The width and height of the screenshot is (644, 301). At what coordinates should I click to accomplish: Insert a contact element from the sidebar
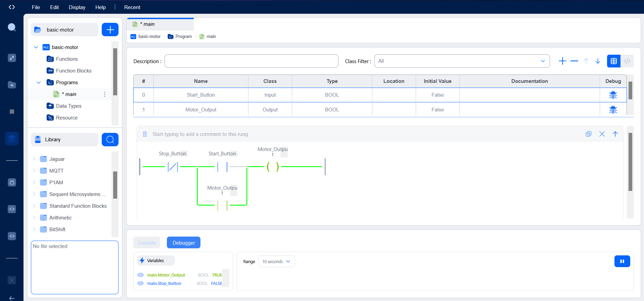(12, 236)
